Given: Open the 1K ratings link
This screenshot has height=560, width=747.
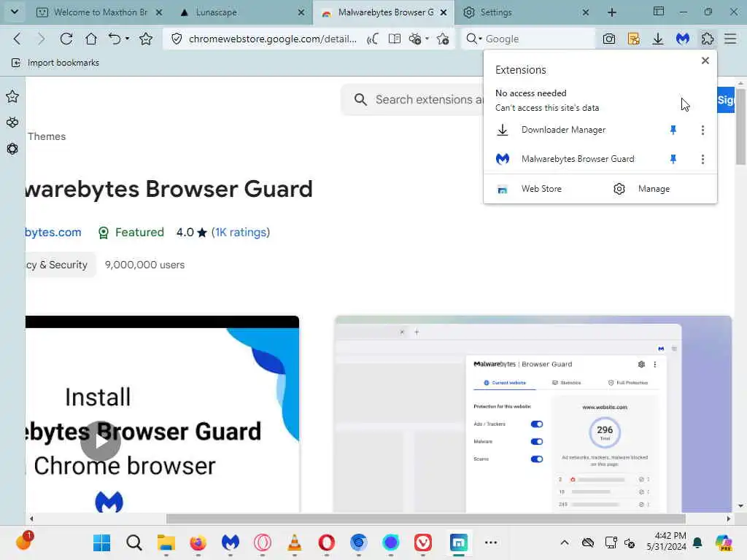Looking at the screenshot, I should (241, 233).
